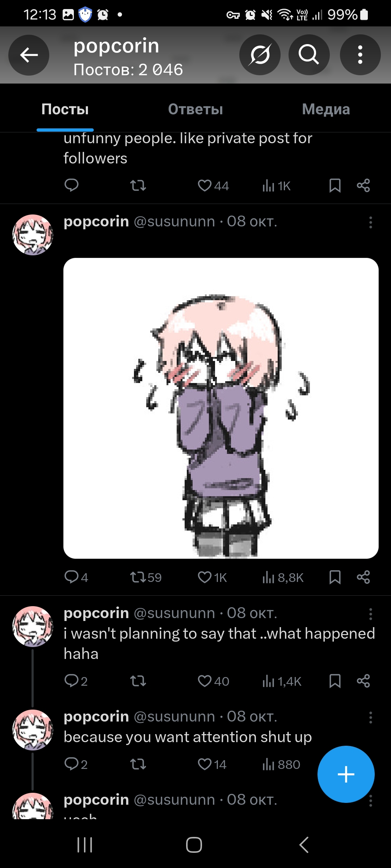391x868 pixels.
Task: Open profile overflow menu with three dots
Action: point(360,55)
